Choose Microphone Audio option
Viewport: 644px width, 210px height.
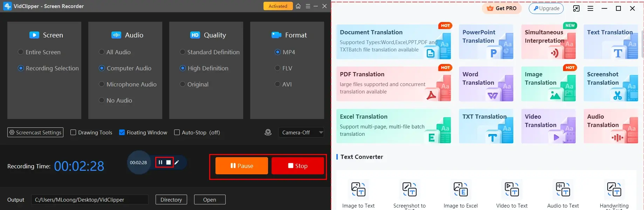coord(128,84)
